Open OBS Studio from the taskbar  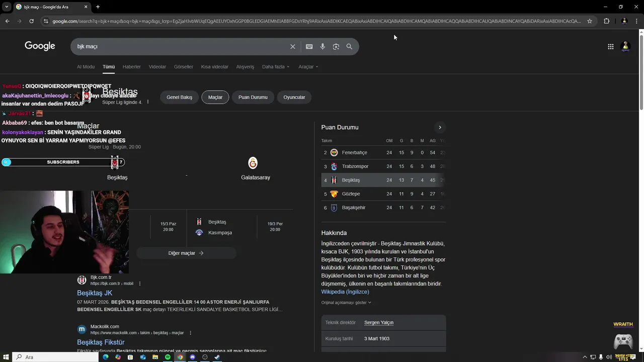205,357
